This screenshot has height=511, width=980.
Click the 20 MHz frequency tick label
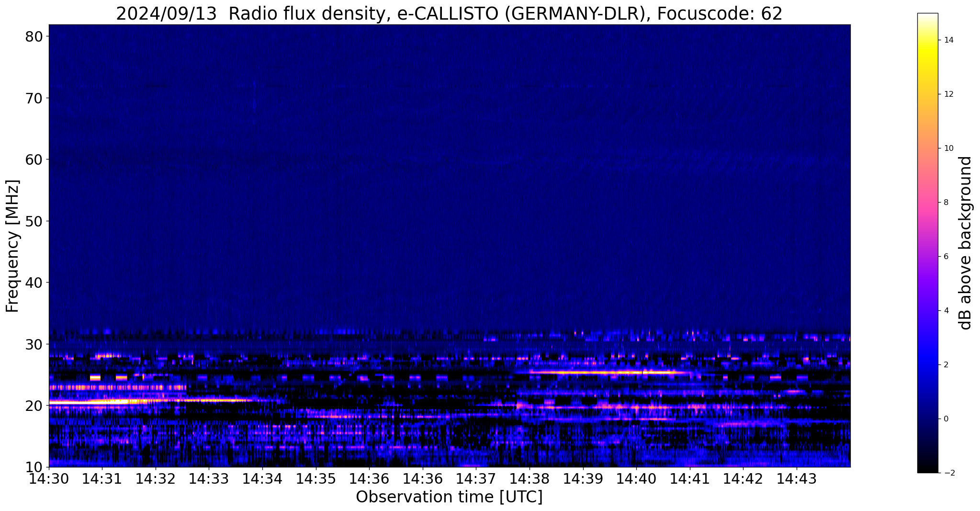35,406
